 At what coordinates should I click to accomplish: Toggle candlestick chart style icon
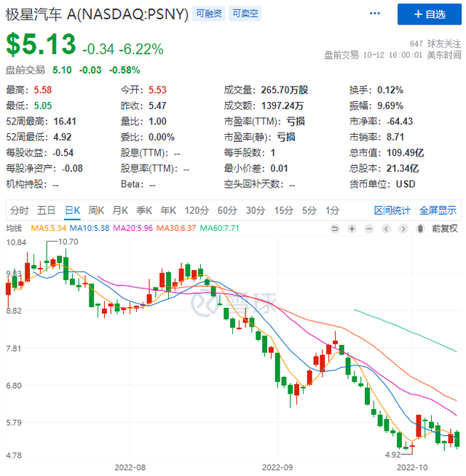tap(420, 229)
